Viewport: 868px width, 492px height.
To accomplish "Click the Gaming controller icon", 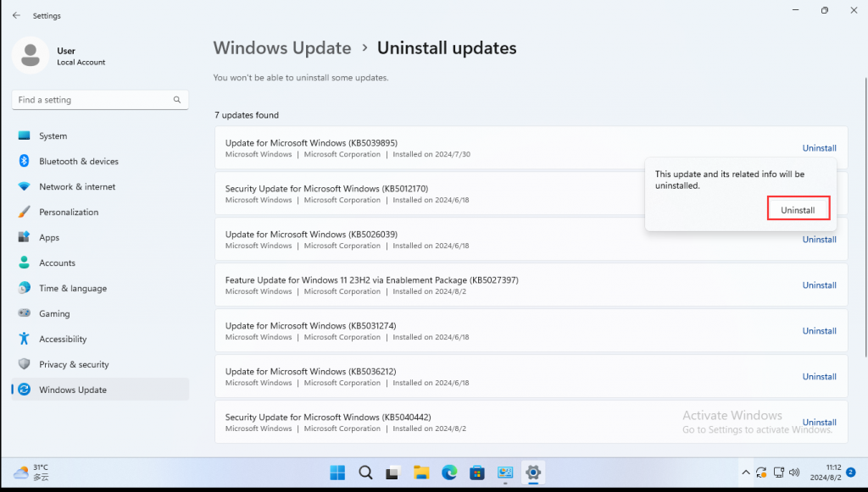I will pos(24,312).
